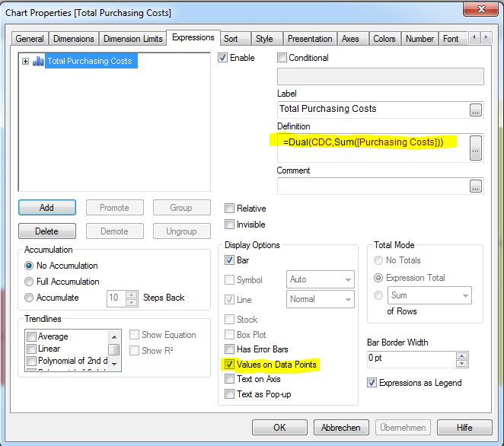The image size is (504, 446).
Task: Increase Bar Border Width with up arrow
Action: [461, 355]
